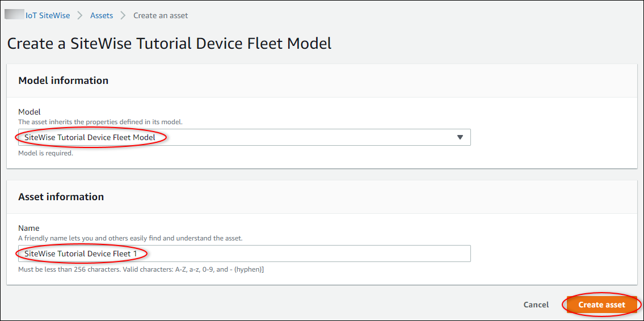Select the Model information section header

point(64,81)
